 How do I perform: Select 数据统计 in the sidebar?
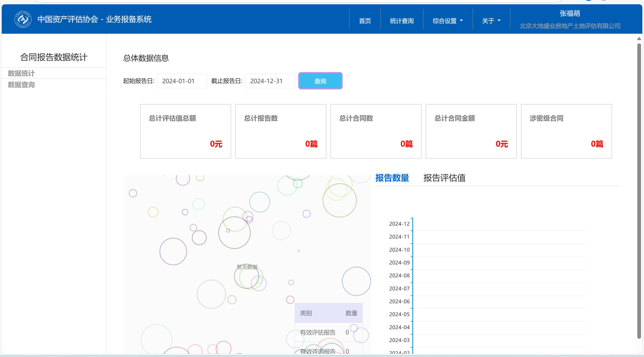click(x=21, y=73)
